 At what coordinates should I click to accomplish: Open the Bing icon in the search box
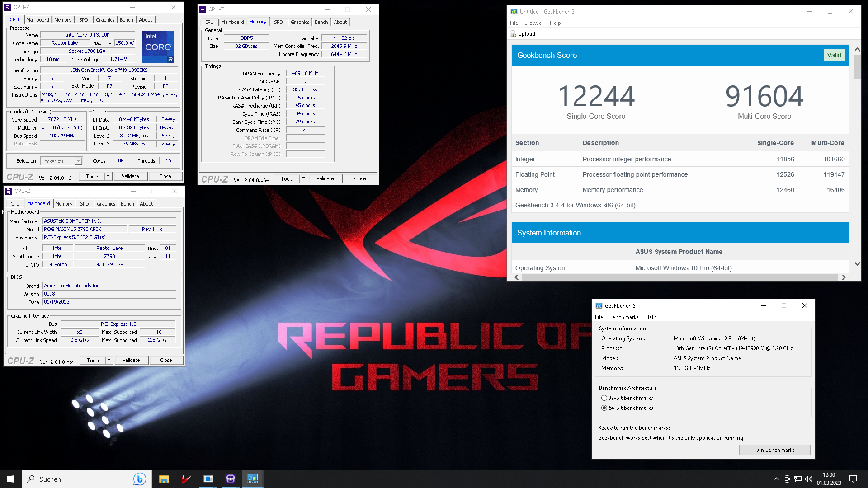coord(139,479)
